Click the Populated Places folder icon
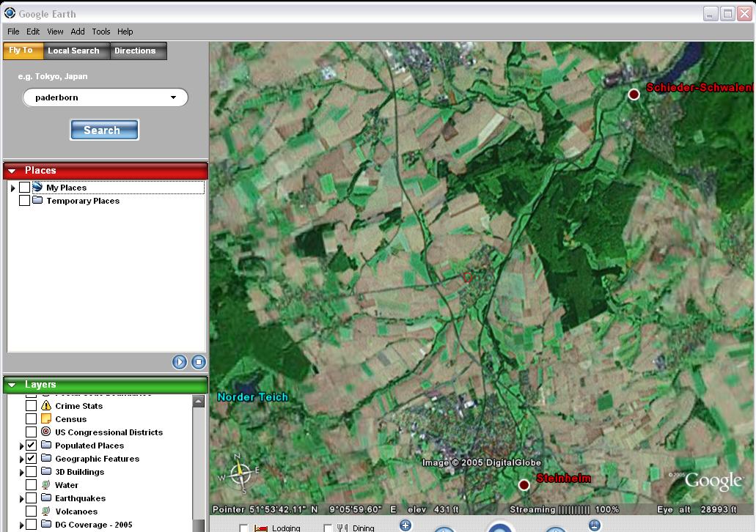Image resolution: width=756 pixels, height=532 pixels. 46,444
